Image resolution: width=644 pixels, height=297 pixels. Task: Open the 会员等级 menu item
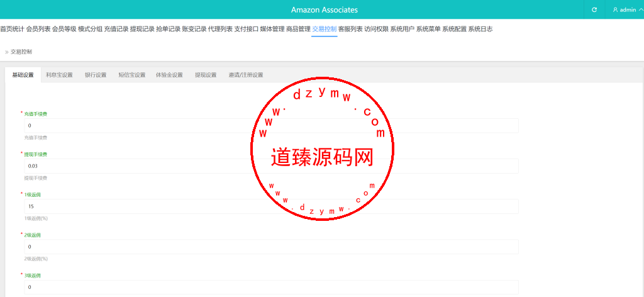pos(64,29)
